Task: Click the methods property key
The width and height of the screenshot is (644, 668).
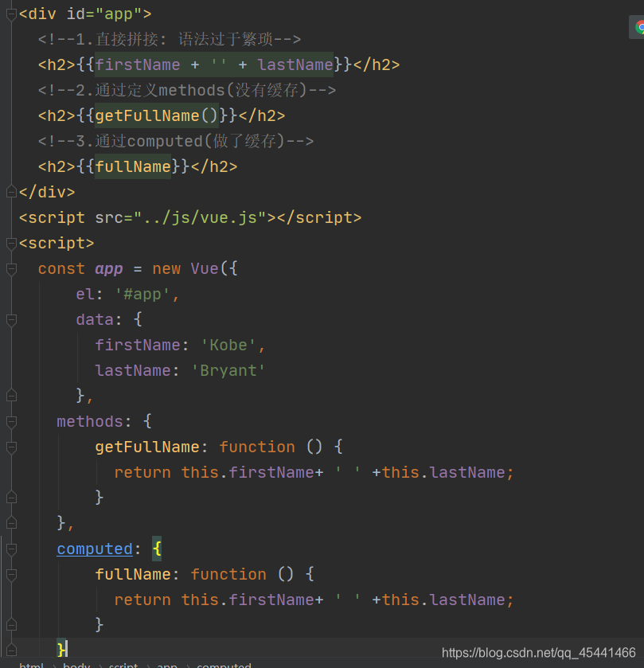Action: pyautogui.click(x=90, y=422)
